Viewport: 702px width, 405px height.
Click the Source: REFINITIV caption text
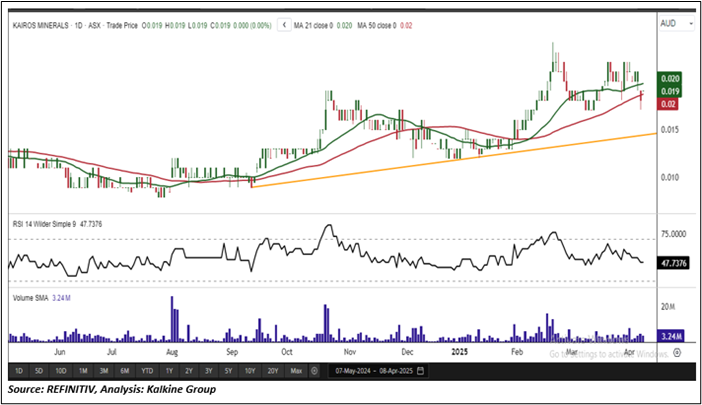[x=111, y=389]
